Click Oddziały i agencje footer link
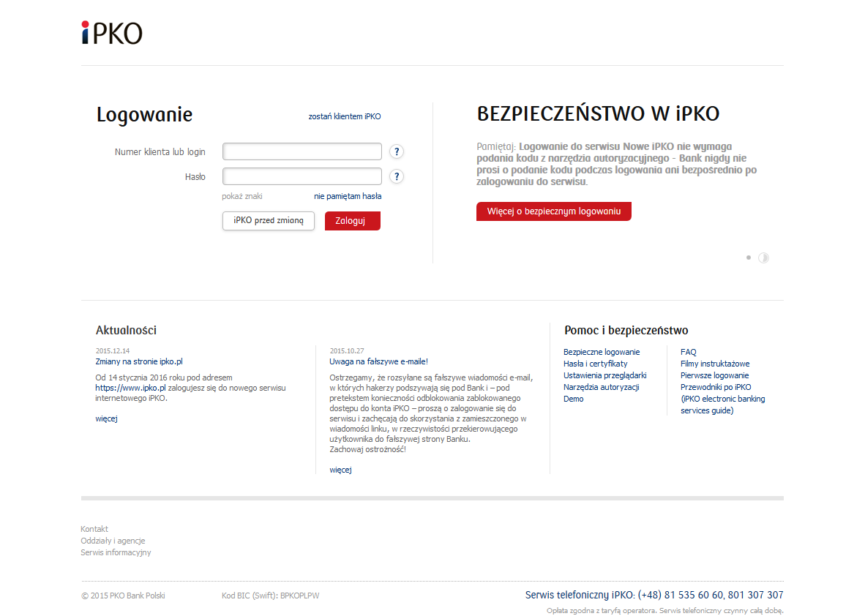The width and height of the screenshot is (865, 616). pyautogui.click(x=113, y=541)
